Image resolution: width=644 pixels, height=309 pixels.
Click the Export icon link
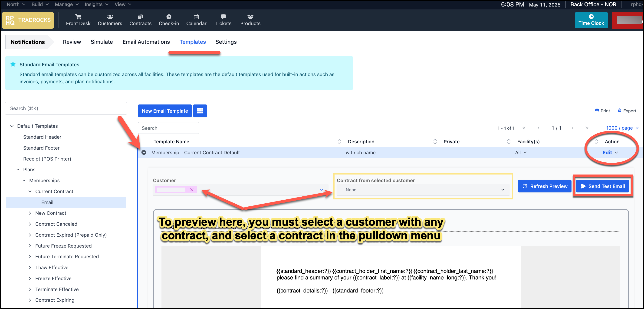[x=627, y=111]
